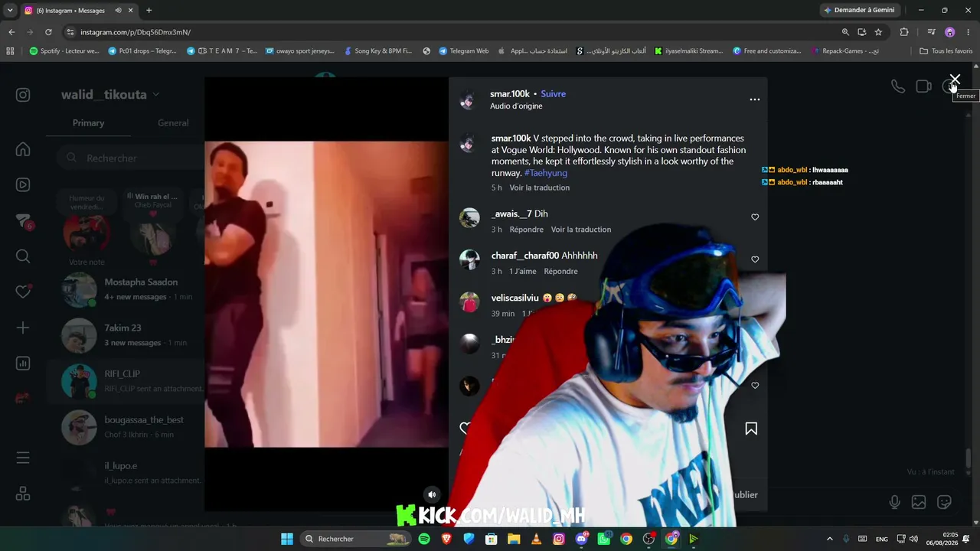Open the Mostapha Saadon conversation
The width and height of the screenshot is (980, 551).
[126, 290]
